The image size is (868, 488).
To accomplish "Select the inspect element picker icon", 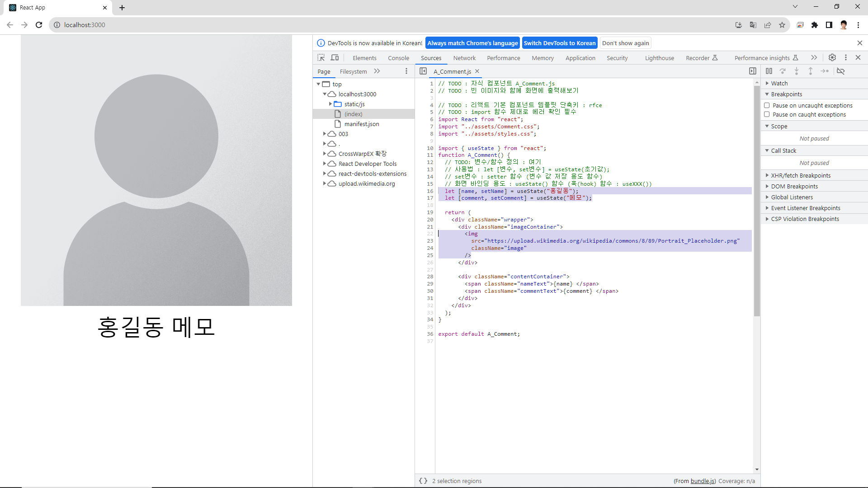I will [321, 58].
